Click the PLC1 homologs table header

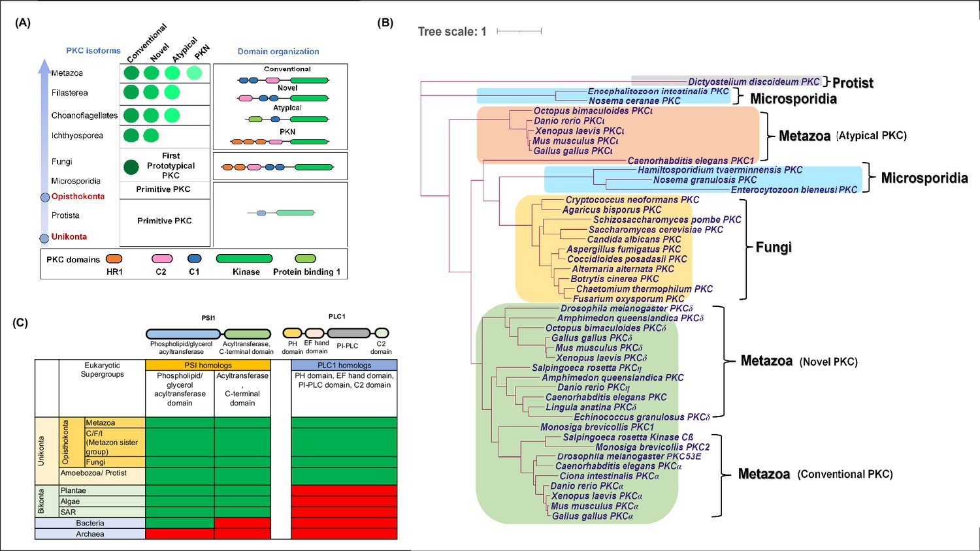pyautogui.click(x=344, y=365)
